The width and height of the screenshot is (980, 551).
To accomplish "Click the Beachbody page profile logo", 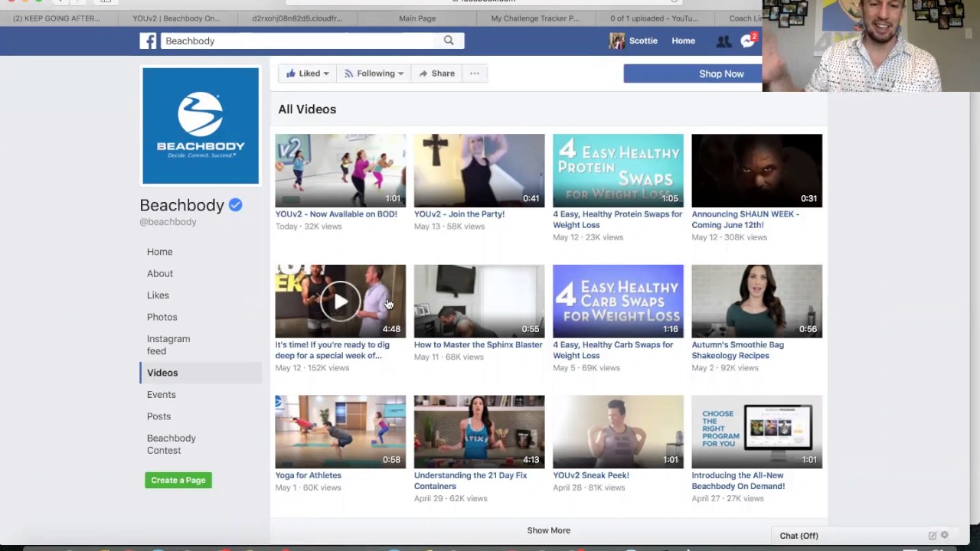I will tap(201, 126).
